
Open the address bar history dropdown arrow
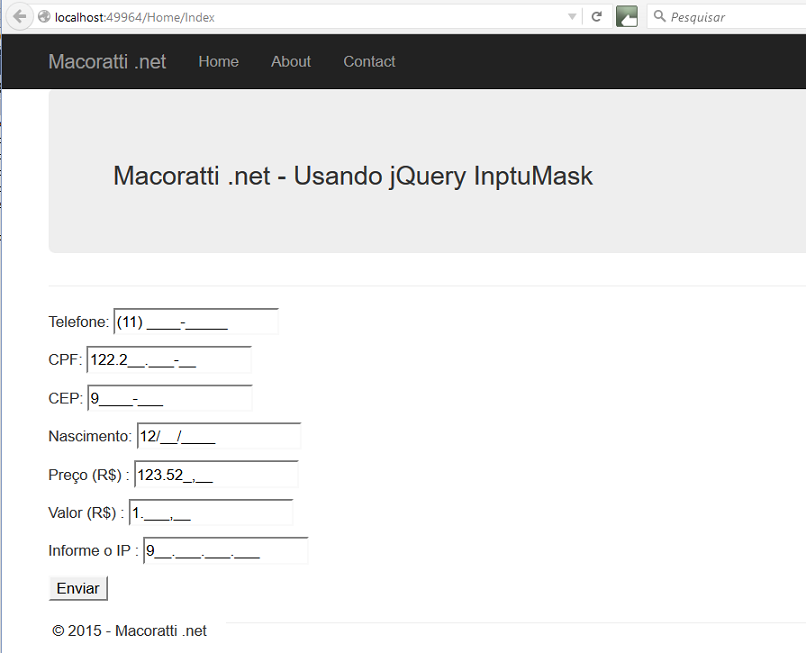[572, 16]
